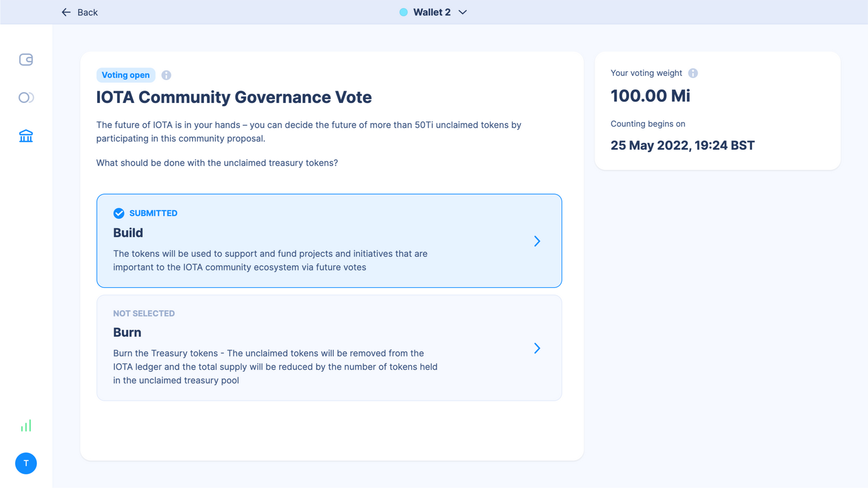Open profile avatar labeled T
This screenshot has height=488, width=868.
pyautogui.click(x=26, y=464)
